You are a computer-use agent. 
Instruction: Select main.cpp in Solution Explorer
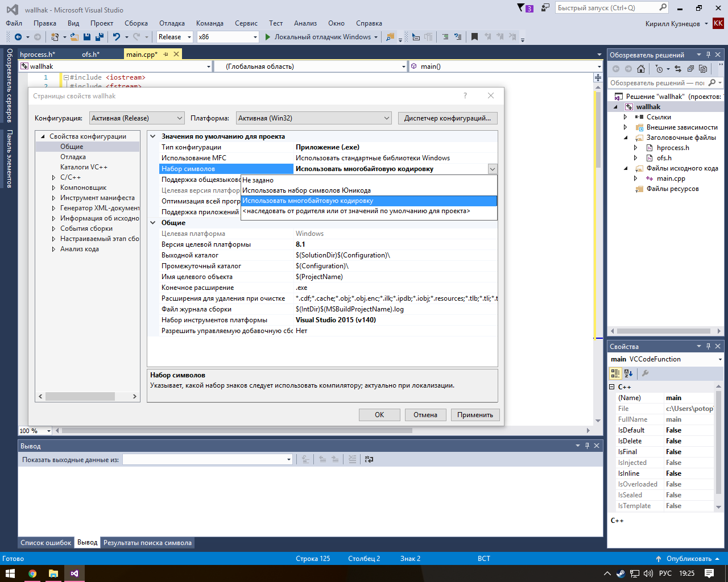click(x=671, y=178)
